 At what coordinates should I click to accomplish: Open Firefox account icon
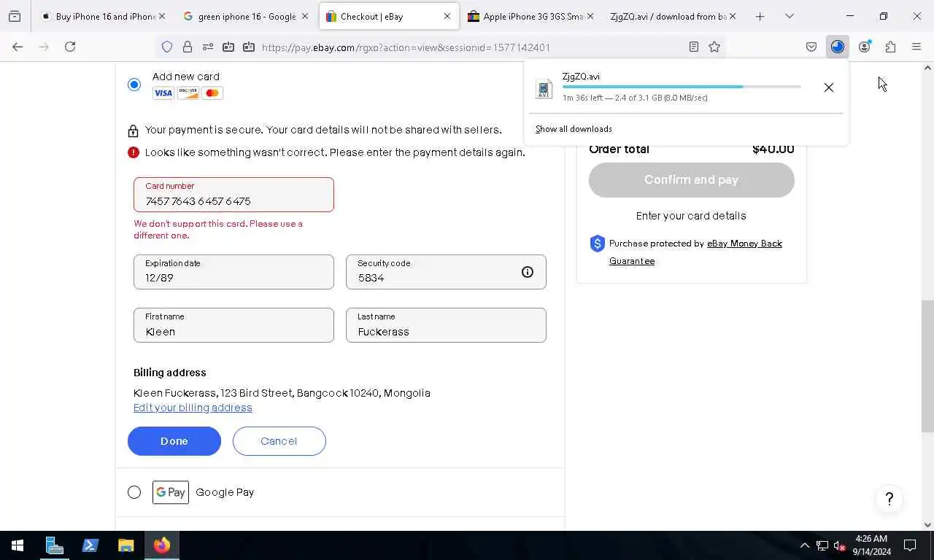pos(864,47)
